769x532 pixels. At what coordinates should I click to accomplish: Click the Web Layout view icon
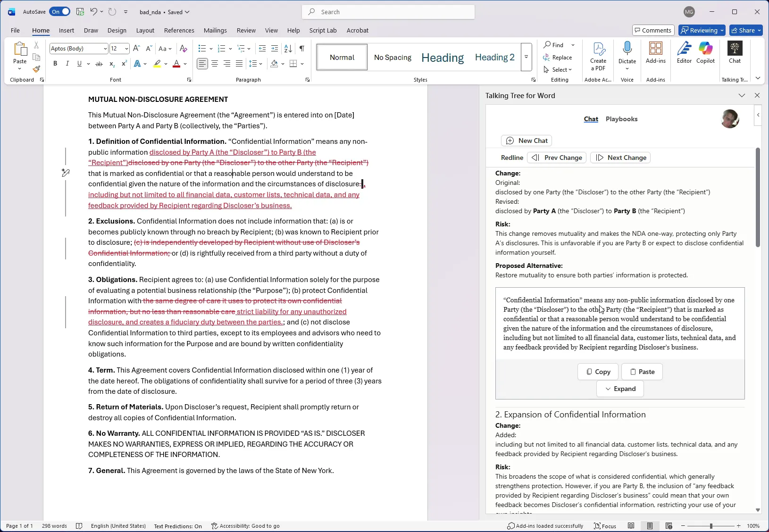(669, 526)
